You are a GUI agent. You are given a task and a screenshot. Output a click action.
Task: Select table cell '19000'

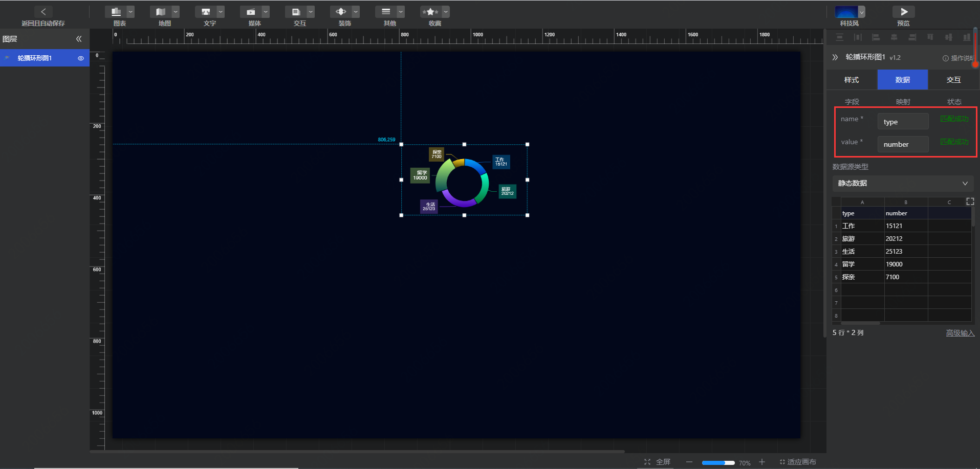point(906,264)
